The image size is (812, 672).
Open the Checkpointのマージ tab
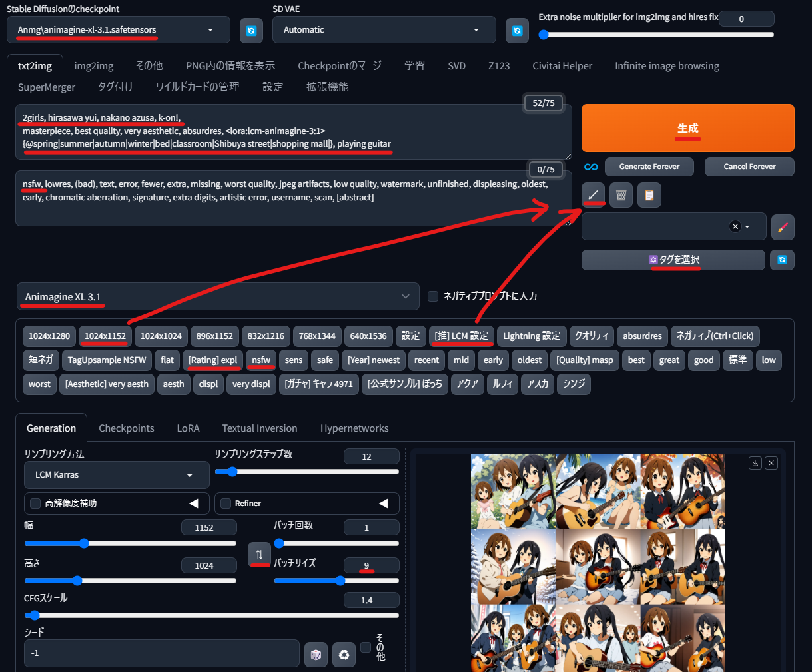point(340,66)
